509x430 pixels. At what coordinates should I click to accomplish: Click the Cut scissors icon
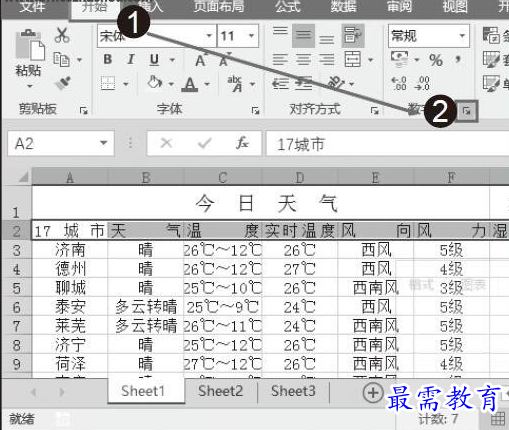[62, 35]
